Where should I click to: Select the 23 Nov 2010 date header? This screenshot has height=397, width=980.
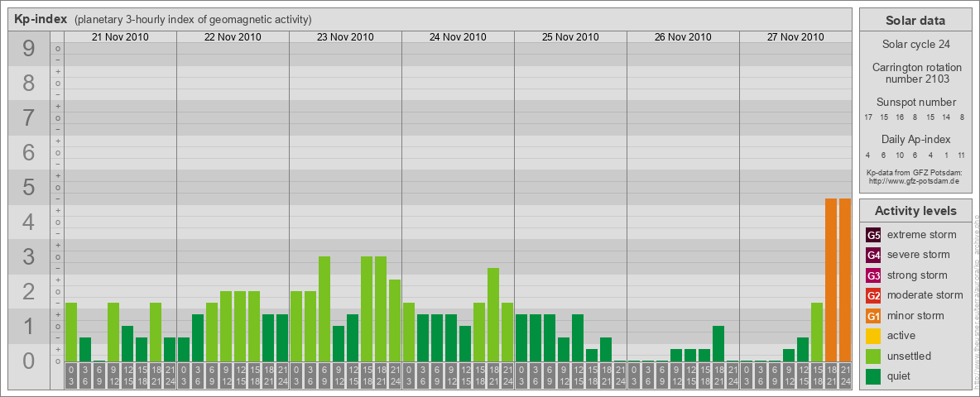[x=345, y=37]
